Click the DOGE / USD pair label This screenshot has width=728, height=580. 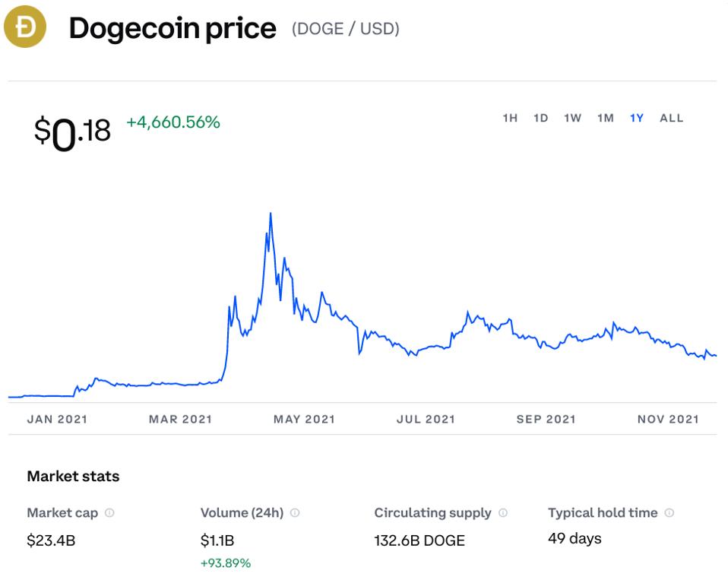[346, 29]
